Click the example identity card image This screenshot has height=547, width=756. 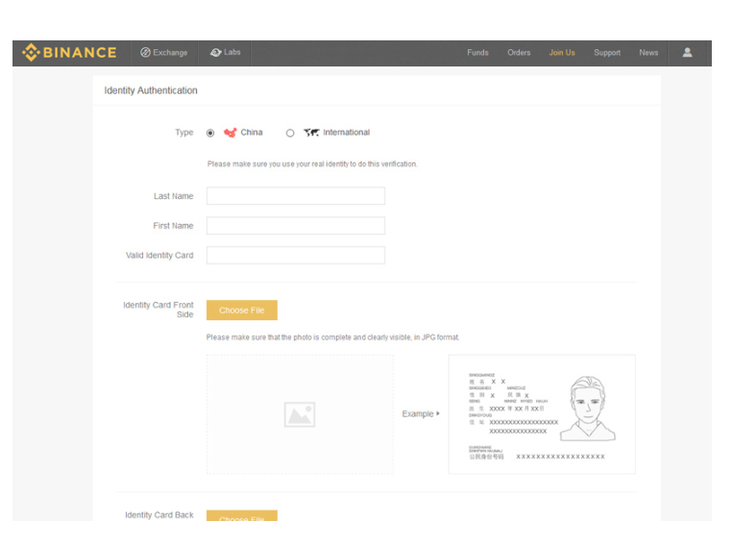coord(541,414)
